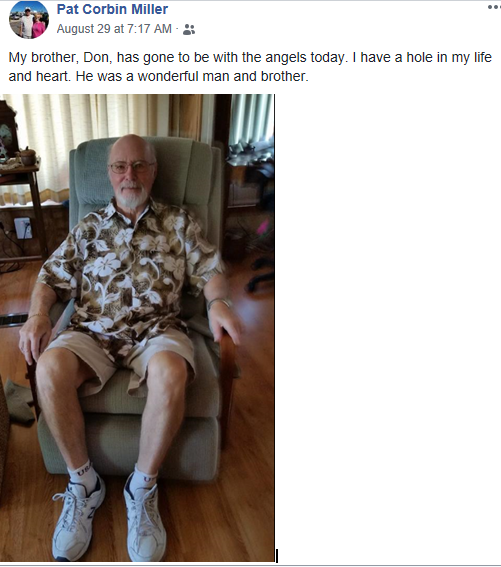
Task: Select the circular avatar of the poster
Action: tap(29, 20)
